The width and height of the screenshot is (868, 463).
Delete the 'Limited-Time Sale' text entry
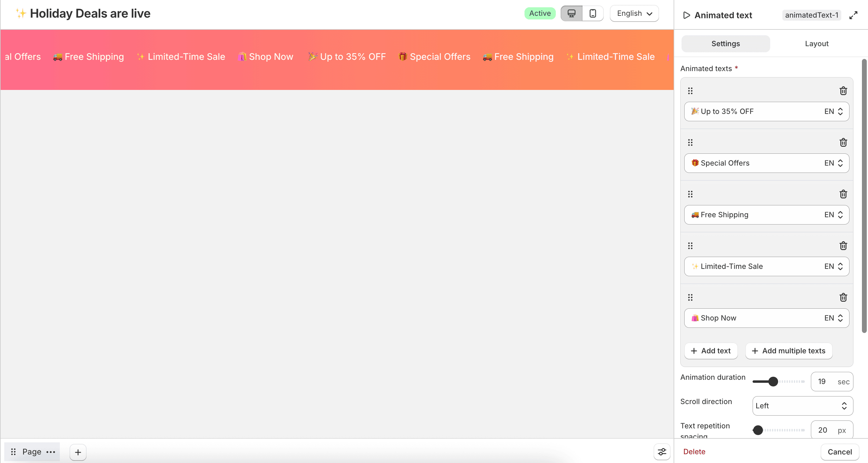(x=843, y=246)
